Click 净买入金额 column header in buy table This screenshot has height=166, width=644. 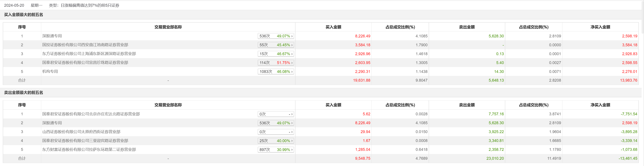(600, 27)
